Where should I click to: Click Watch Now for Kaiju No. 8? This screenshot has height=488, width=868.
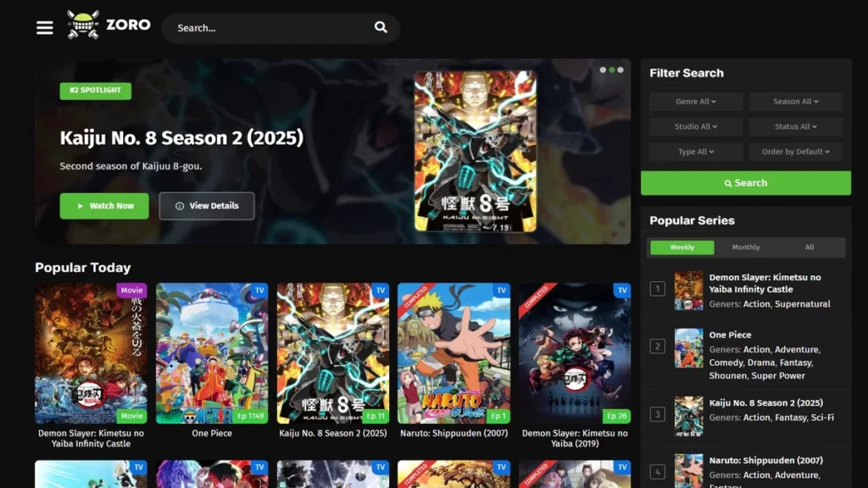103,206
